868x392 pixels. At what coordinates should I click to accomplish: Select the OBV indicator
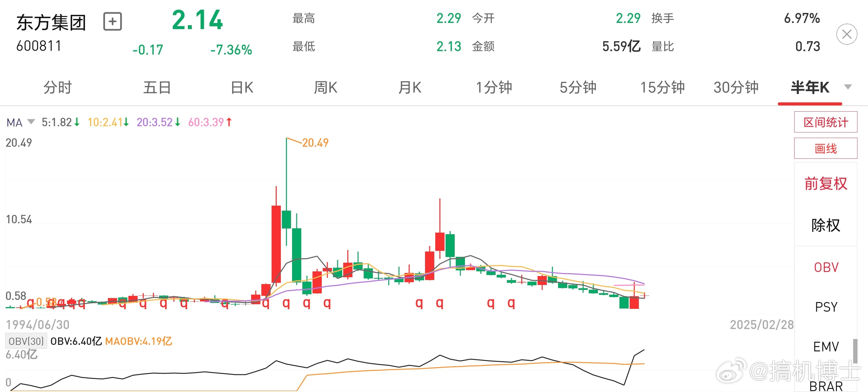[x=826, y=267]
